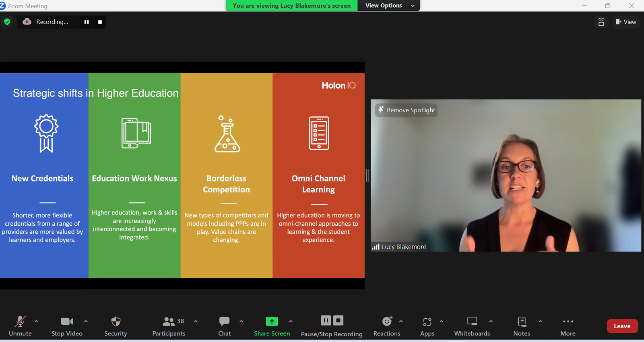Expand audio options arrow beside Unmute
The image size is (644, 342).
click(x=37, y=321)
